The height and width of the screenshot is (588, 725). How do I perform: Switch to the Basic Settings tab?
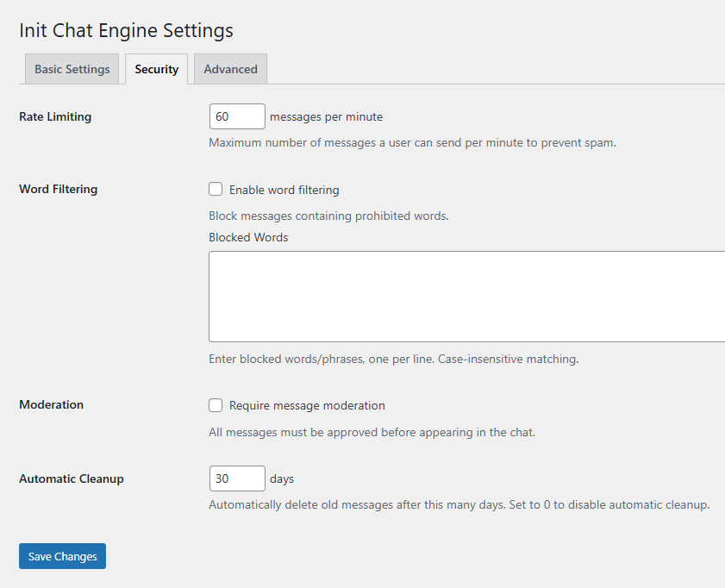[x=72, y=69]
